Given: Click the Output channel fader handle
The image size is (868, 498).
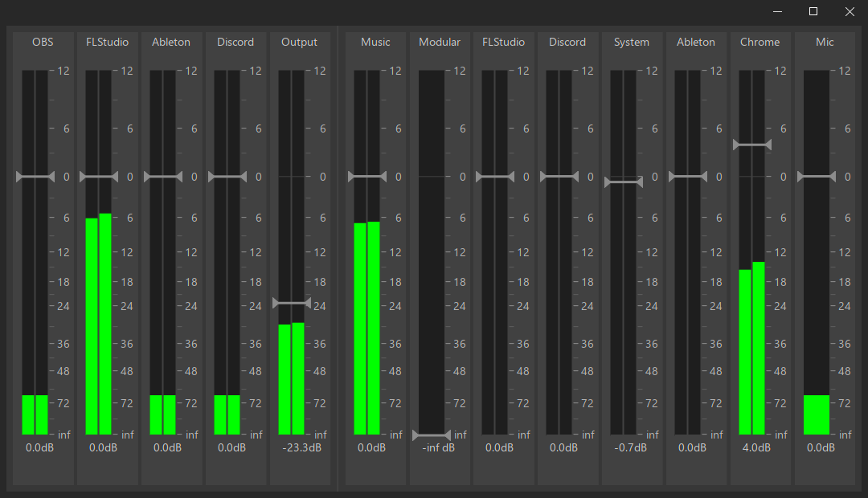Looking at the screenshot, I should tap(291, 303).
